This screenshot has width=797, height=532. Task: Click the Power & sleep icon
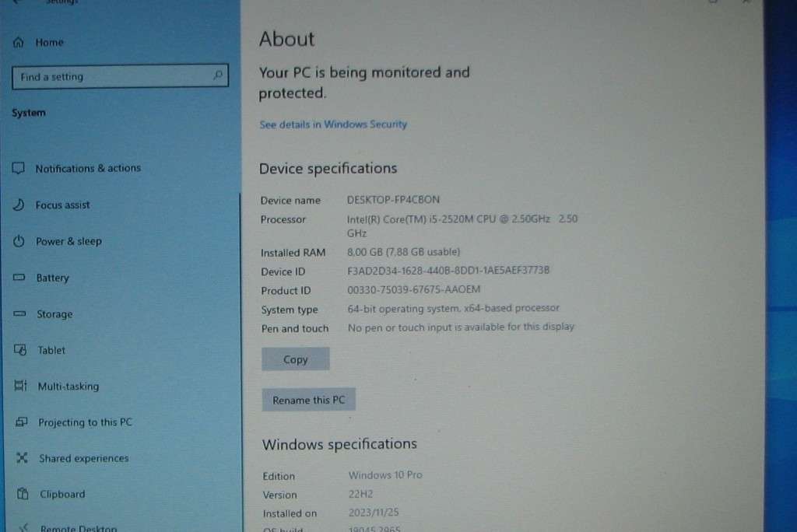[x=18, y=240]
